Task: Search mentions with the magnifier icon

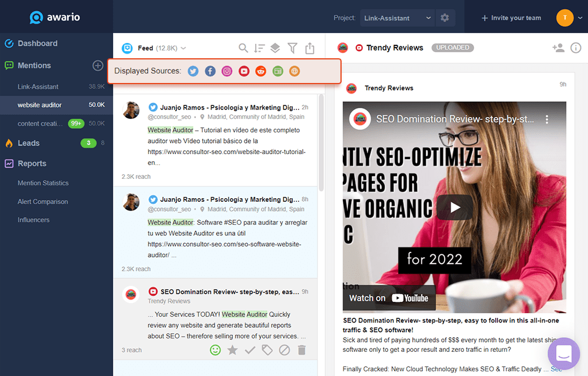Action: tap(243, 48)
